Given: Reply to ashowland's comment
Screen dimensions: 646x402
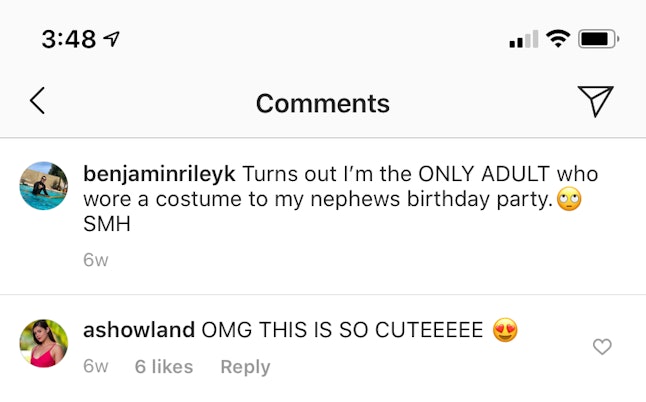Looking at the screenshot, I should tap(245, 367).
